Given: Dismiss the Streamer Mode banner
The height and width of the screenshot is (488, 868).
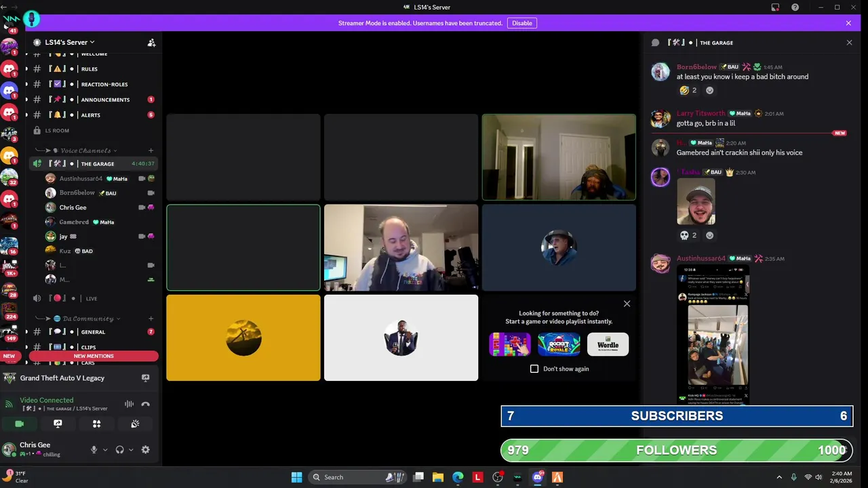Looking at the screenshot, I should tap(848, 23).
